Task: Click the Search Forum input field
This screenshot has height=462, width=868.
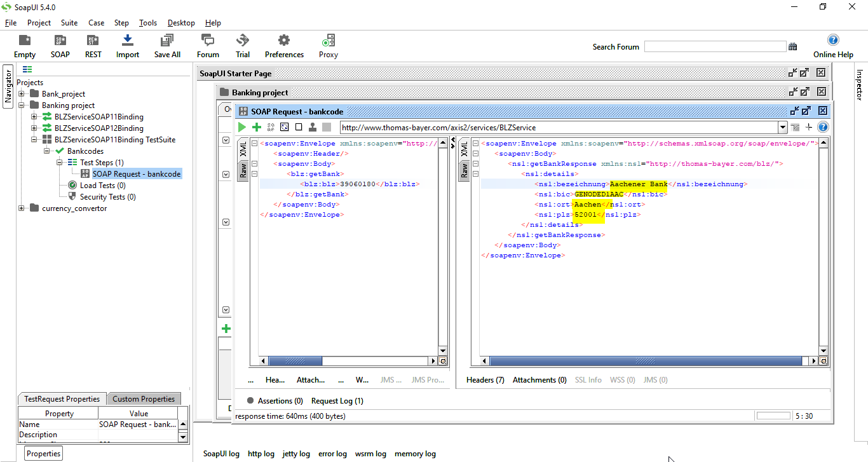Action: click(715, 46)
